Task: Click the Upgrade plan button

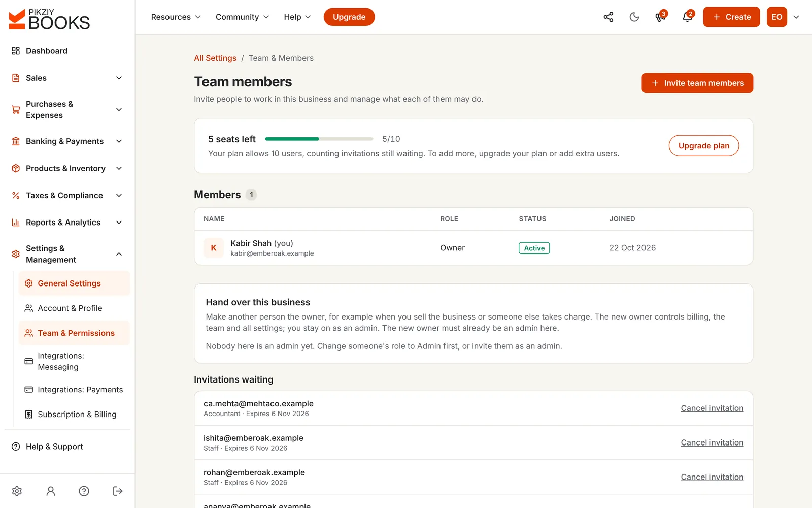Action: 704,146
